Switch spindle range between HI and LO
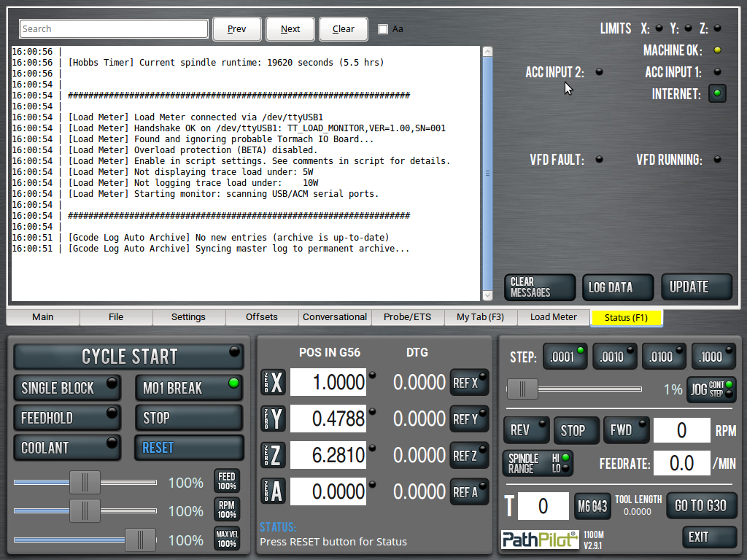The image size is (747, 560). click(537, 463)
